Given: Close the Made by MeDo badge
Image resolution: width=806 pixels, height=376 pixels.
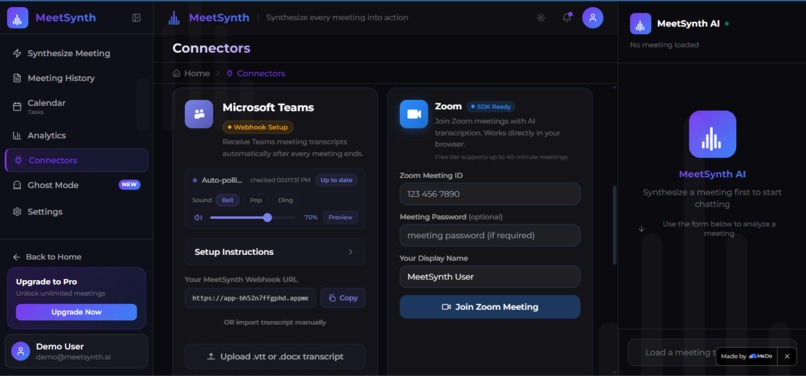Looking at the screenshot, I should coord(787,356).
